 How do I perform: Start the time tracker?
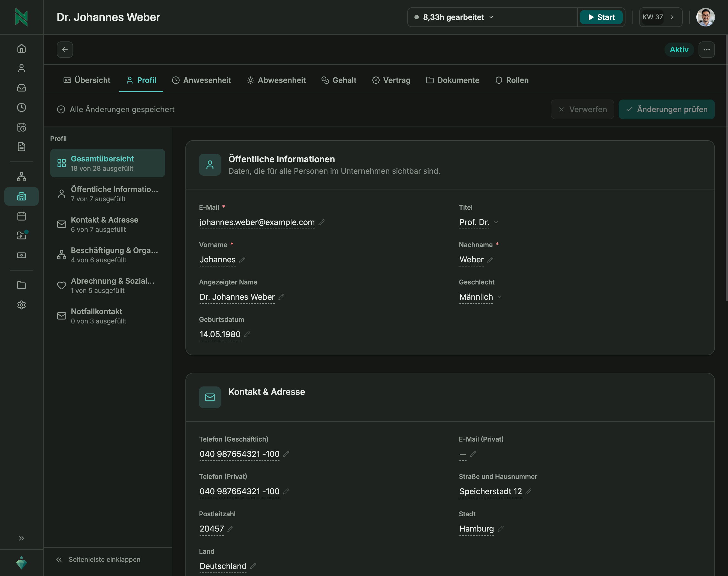point(601,17)
